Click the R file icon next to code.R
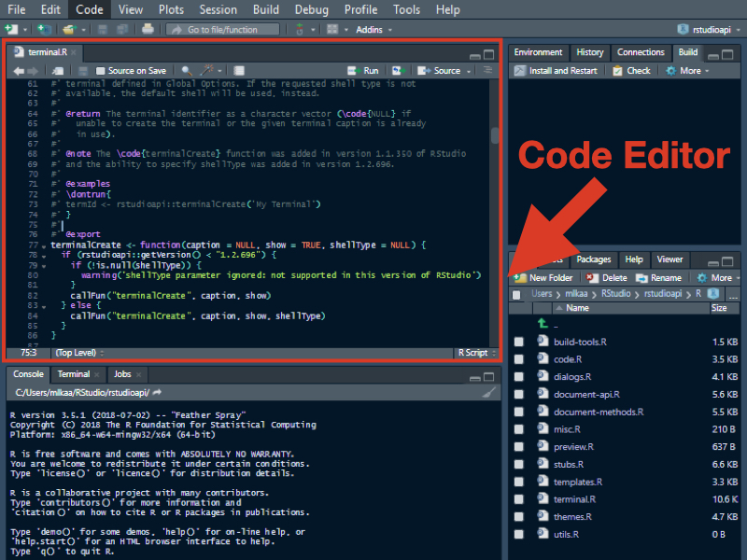This screenshot has width=747, height=560. [x=543, y=358]
